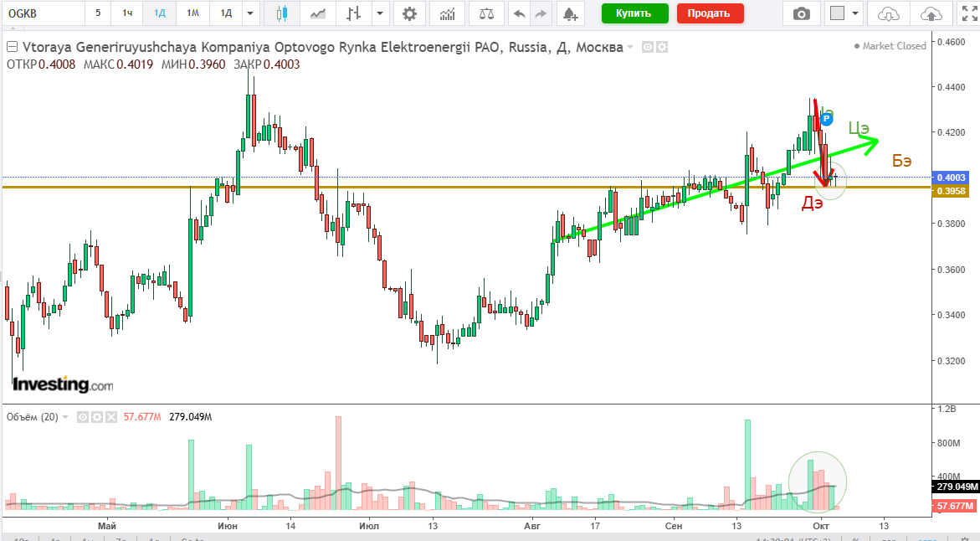Click the 0.4400 price axis label
This screenshot has width=980, height=541.
point(952,88)
